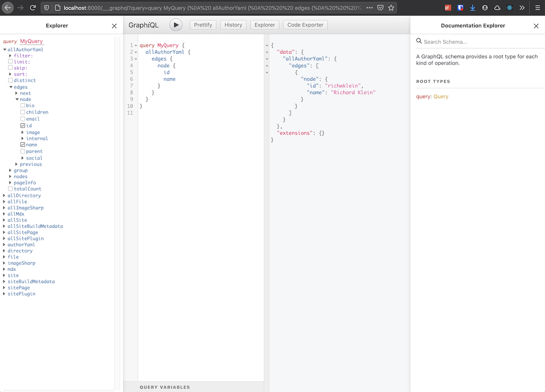545x392 pixels.
Task: Click the Prettify button
Action: pyautogui.click(x=203, y=25)
